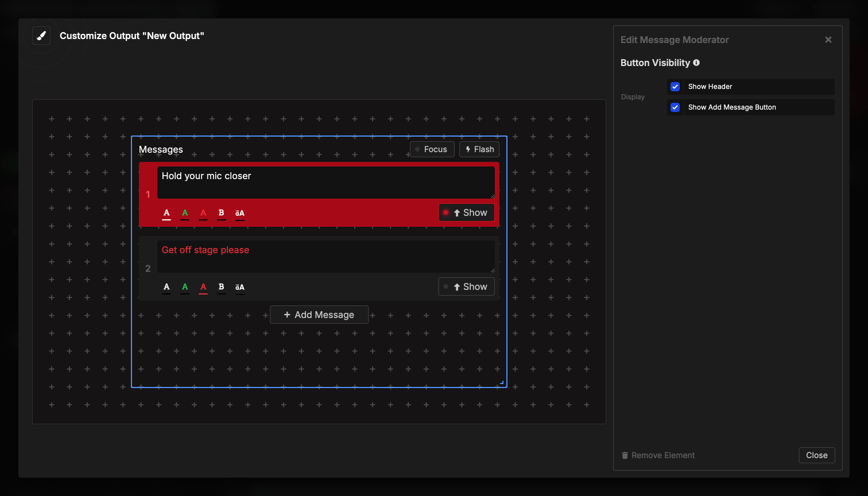This screenshot has height=496, width=868.
Task: Toggle bold formatting on the first message
Action: (222, 212)
